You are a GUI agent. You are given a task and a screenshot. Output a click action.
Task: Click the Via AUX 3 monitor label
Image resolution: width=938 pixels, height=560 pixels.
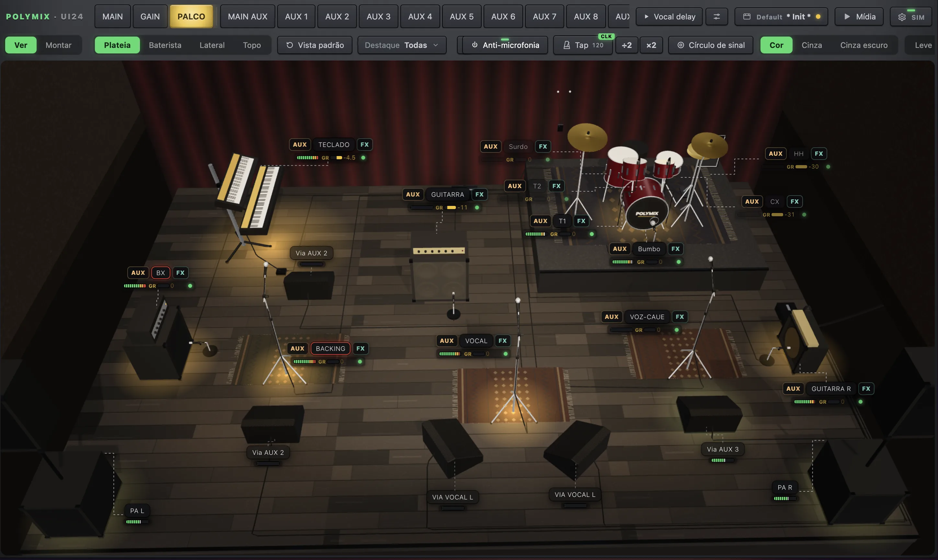tap(723, 449)
